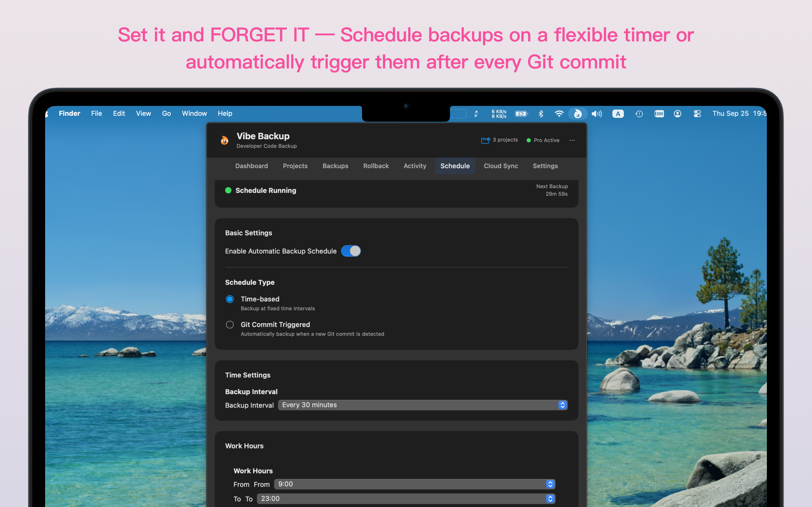The width and height of the screenshot is (812, 507).
Task: Open the Control Center icon
Action: 697,114
